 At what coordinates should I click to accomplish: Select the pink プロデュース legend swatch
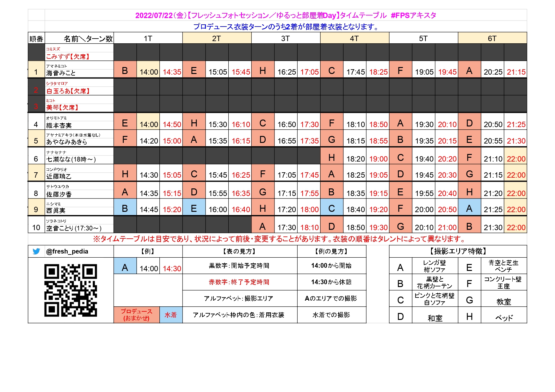click(136, 315)
